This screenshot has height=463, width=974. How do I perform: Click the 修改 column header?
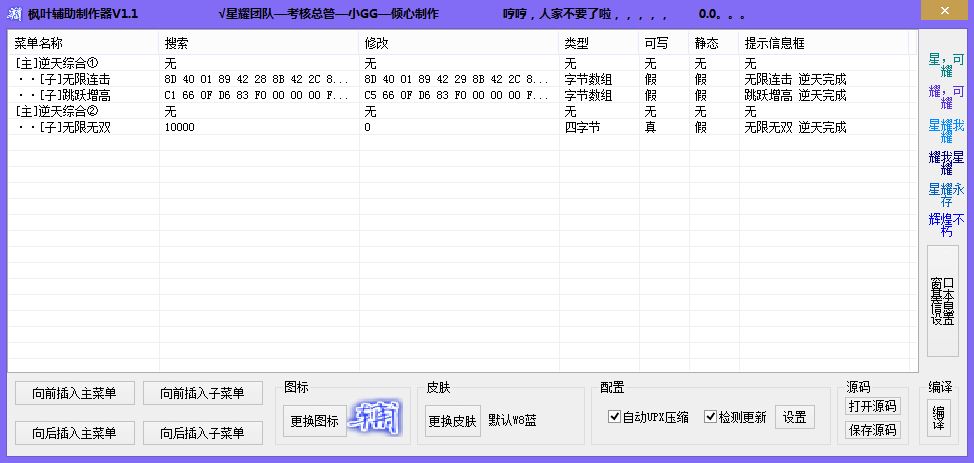click(458, 43)
